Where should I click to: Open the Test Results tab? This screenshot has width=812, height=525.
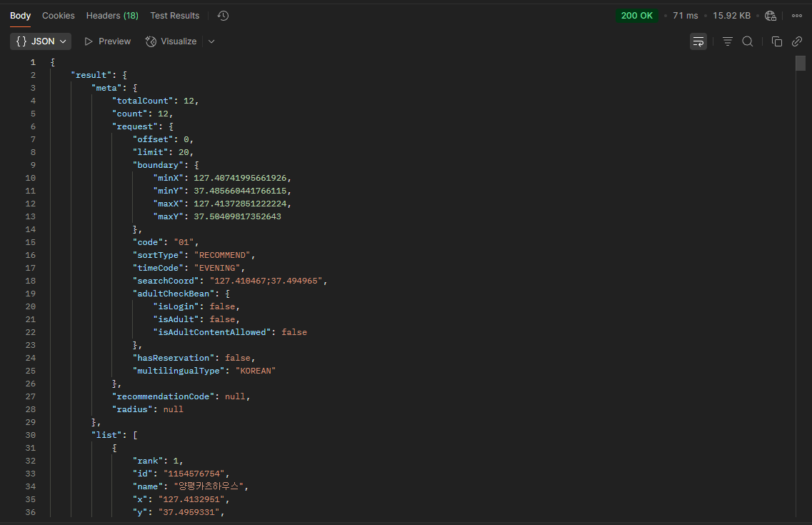pos(174,16)
